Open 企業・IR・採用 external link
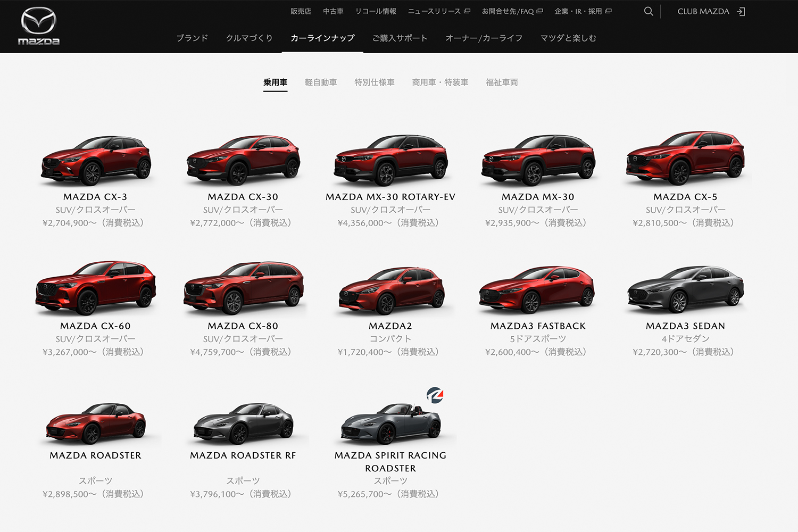Image resolution: width=798 pixels, height=532 pixels. [583, 11]
